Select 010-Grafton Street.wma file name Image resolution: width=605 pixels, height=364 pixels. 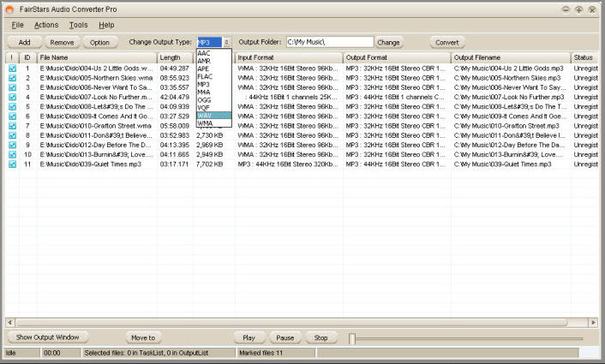pyautogui.click(x=96, y=126)
